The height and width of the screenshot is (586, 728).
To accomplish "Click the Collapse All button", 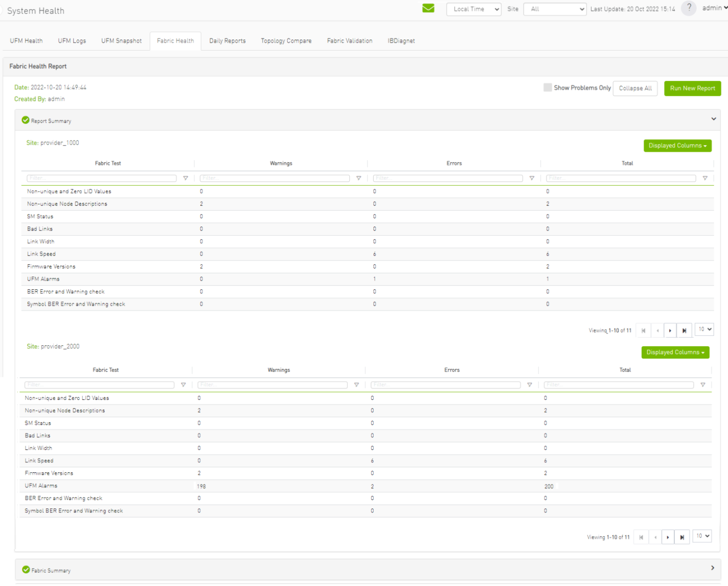I will point(635,88).
